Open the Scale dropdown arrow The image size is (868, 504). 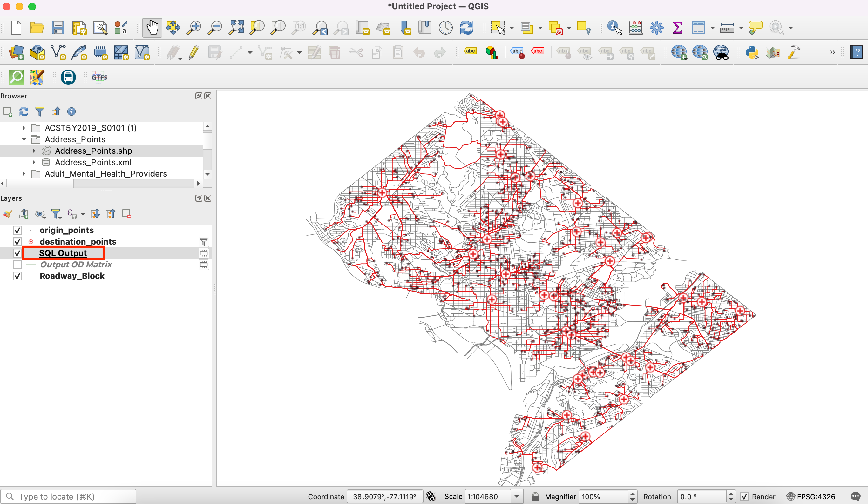516,496
